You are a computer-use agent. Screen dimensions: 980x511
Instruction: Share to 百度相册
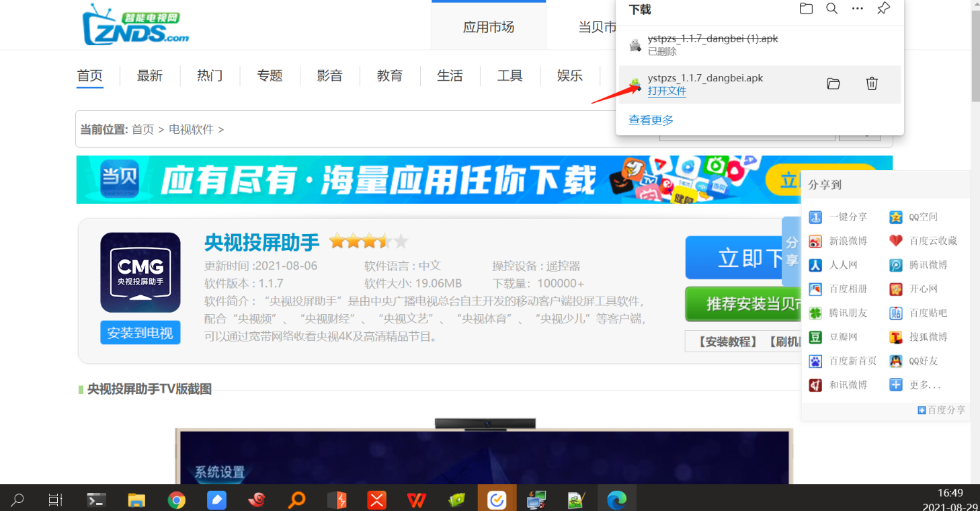(x=838, y=289)
